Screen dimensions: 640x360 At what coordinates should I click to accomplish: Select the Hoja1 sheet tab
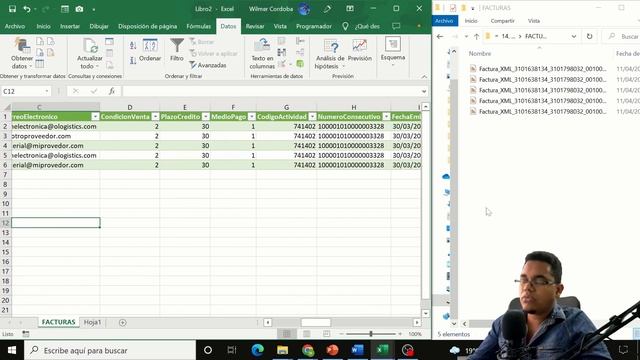(x=92, y=322)
